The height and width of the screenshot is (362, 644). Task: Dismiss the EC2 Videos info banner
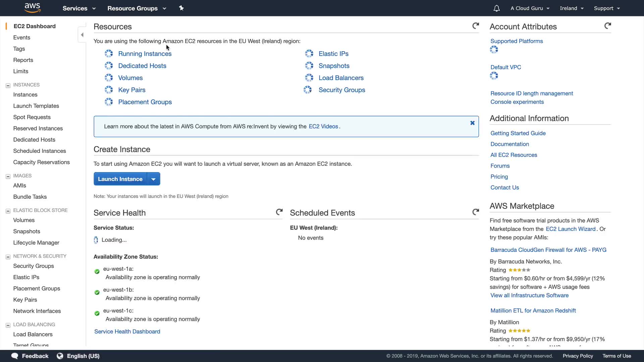pyautogui.click(x=472, y=123)
